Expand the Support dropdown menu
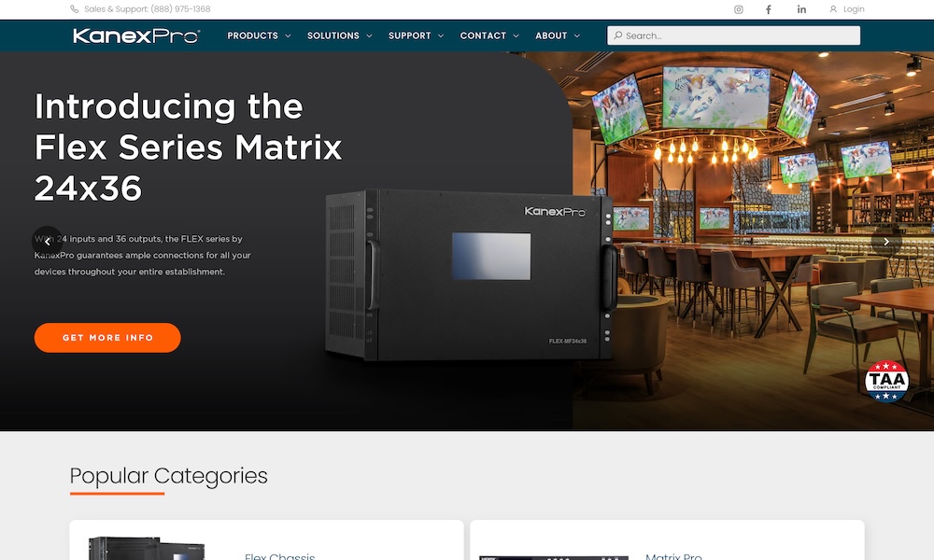This screenshot has width=934, height=560. [416, 35]
